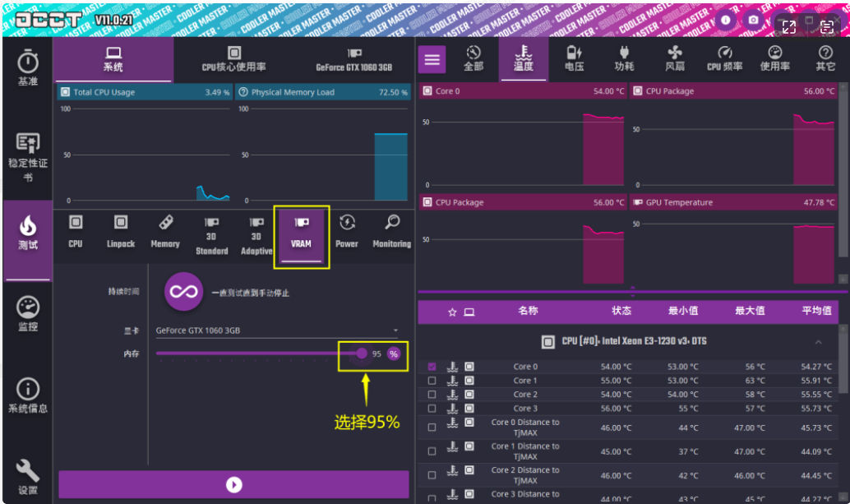Check the Core 3 sensor checkbox

coord(432,409)
